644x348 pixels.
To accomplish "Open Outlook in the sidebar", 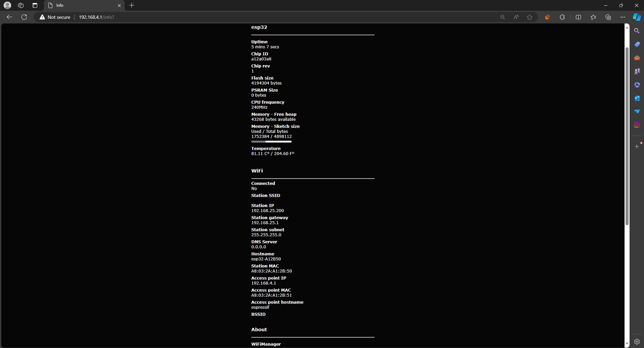I will [x=637, y=98].
